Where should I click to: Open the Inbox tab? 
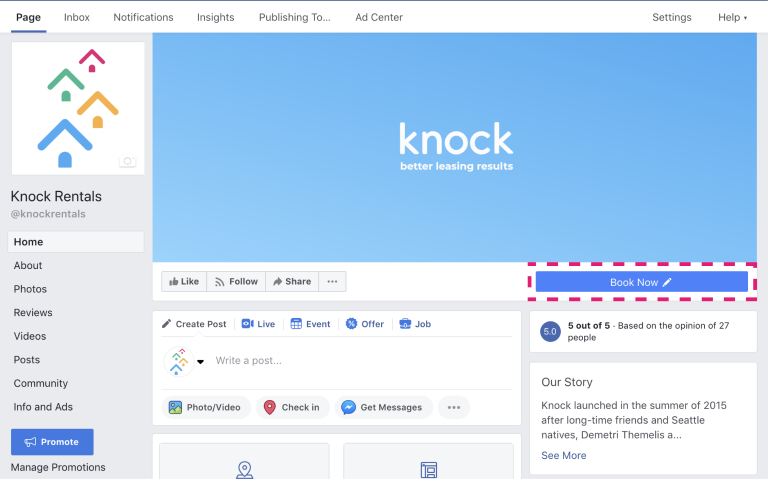pos(77,17)
